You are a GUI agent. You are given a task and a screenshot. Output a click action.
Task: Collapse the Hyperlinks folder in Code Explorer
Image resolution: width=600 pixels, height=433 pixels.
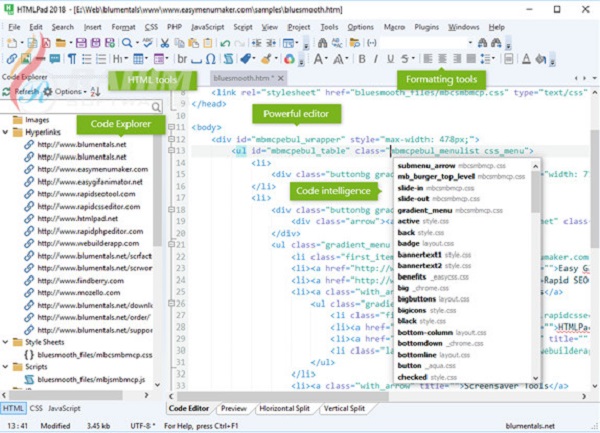click(x=6, y=131)
